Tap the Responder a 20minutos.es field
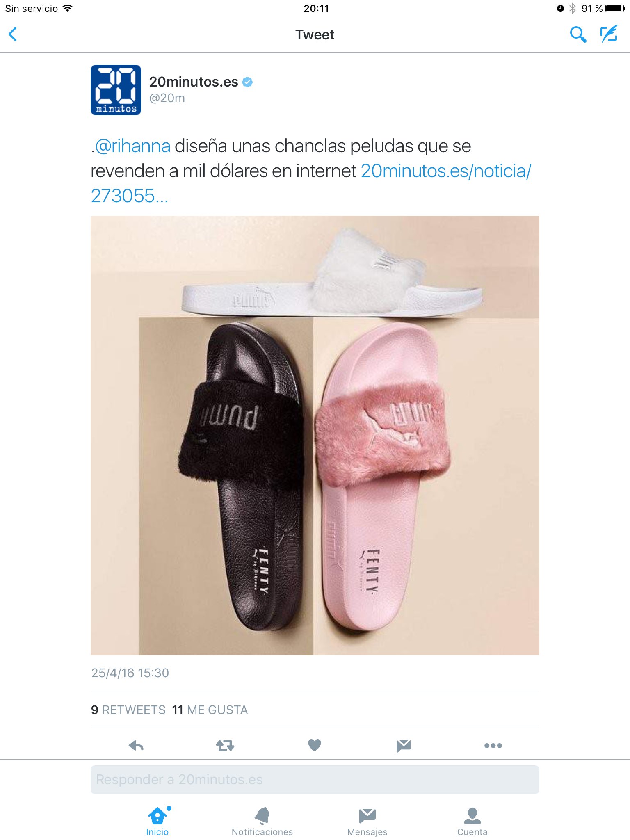 [315, 779]
